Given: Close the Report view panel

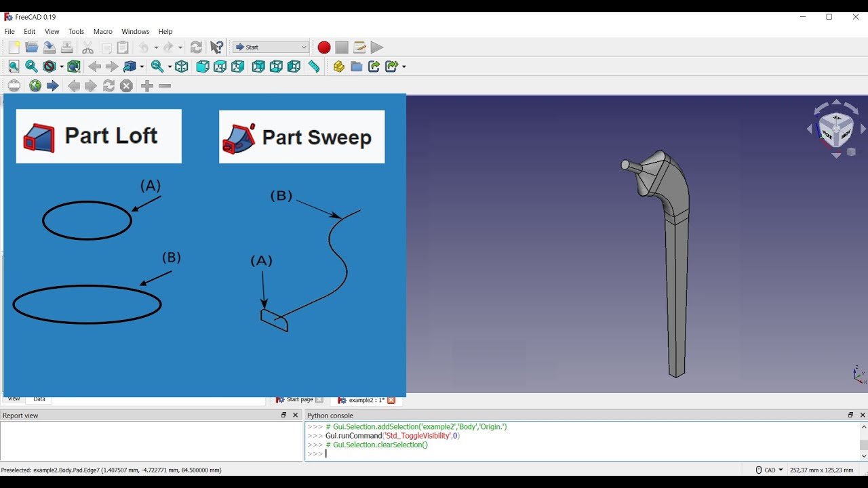Looking at the screenshot, I should 296,415.
